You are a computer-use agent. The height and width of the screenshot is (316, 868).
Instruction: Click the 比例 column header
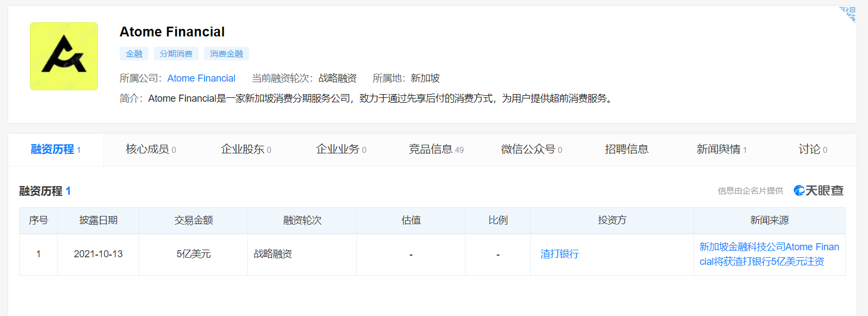[498, 220]
